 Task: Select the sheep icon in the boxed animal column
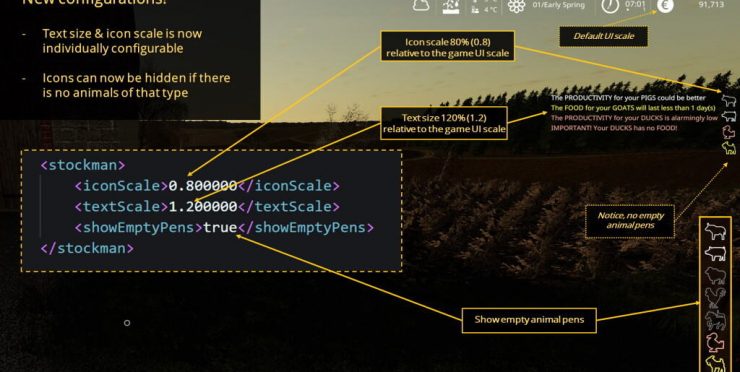715,276
